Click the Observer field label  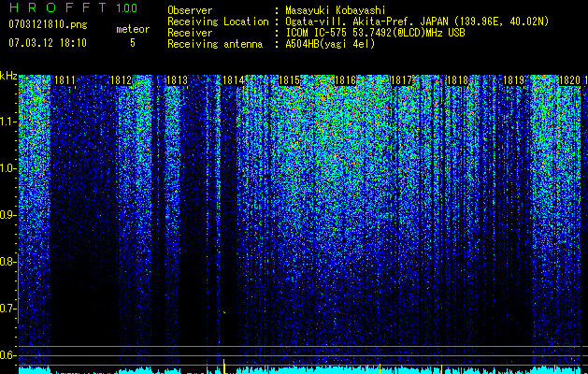[x=190, y=10]
